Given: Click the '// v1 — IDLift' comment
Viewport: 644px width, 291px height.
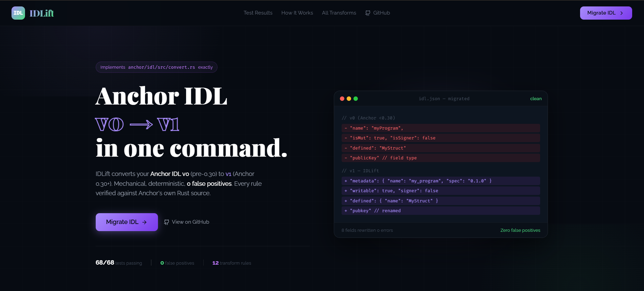Looking at the screenshot, I should coord(360,171).
